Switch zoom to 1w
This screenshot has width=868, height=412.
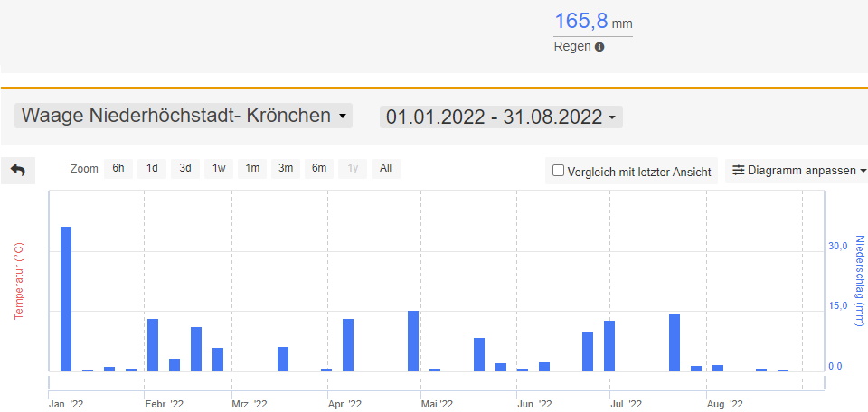click(x=219, y=168)
